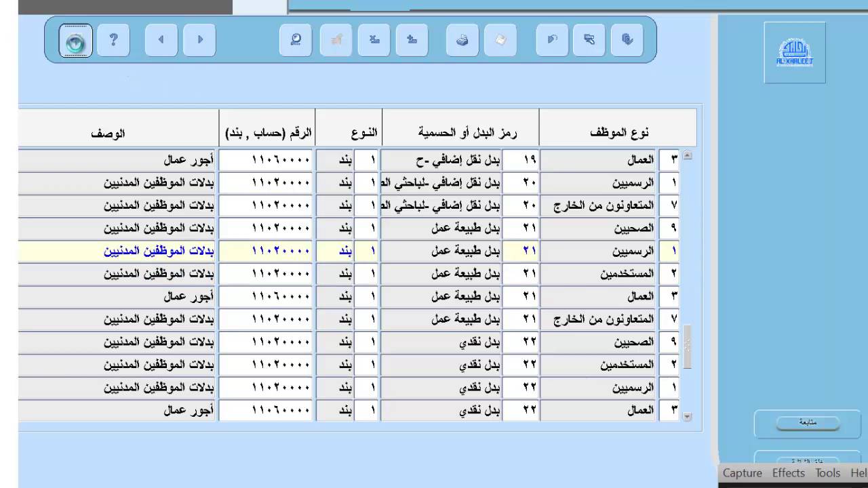The height and width of the screenshot is (488, 868).
Task: Click أجور عمال in the first row
Action: tap(117, 161)
